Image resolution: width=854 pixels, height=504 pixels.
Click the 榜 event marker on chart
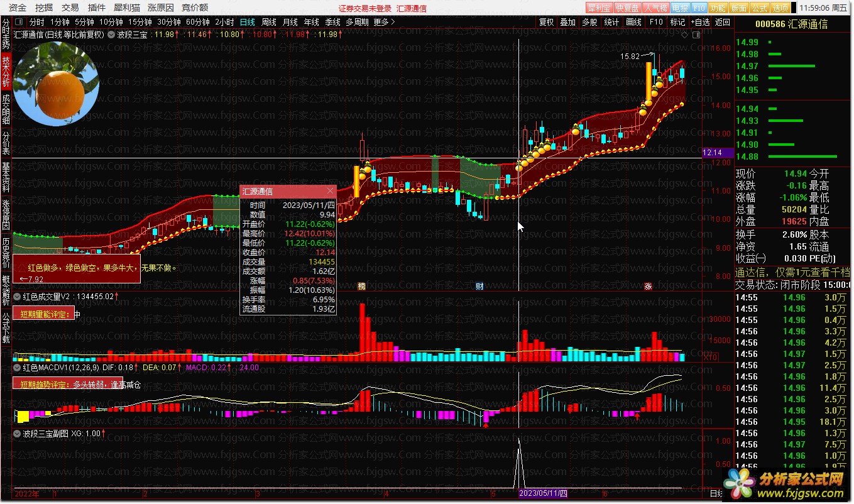361,286
